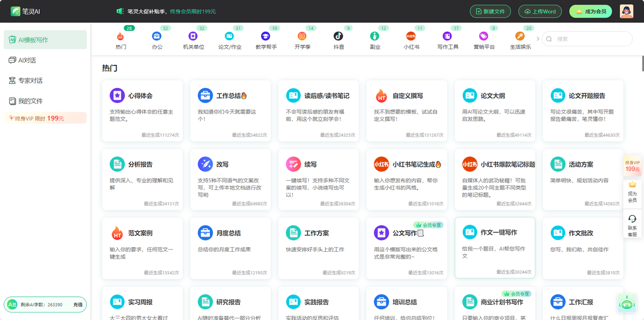Click the 教学帮手 category icon
Image resolution: width=644 pixels, height=320 pixels.
pos(266,36)
